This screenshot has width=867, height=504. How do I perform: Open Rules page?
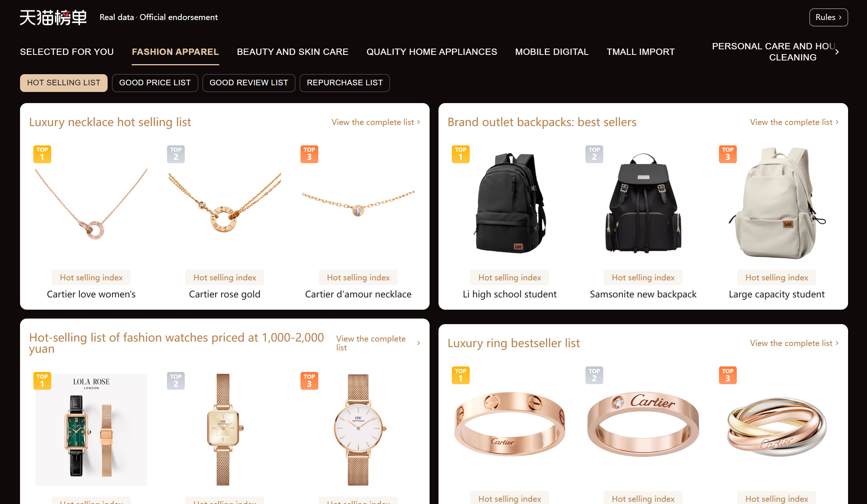[x=828, y=17]
